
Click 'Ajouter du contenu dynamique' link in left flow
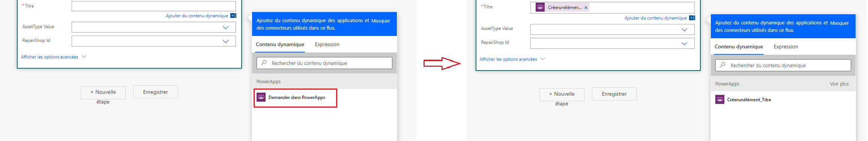197,16
